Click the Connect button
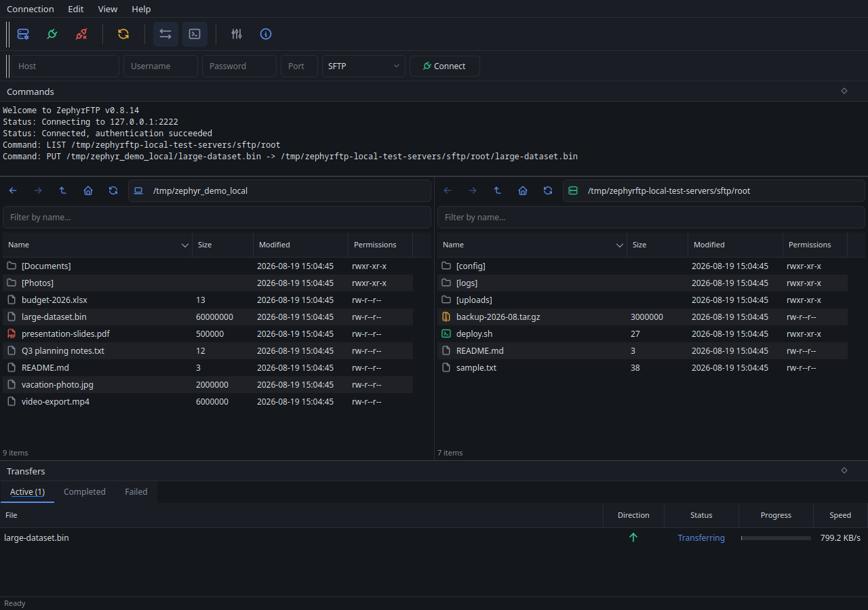 pos(445,66)
